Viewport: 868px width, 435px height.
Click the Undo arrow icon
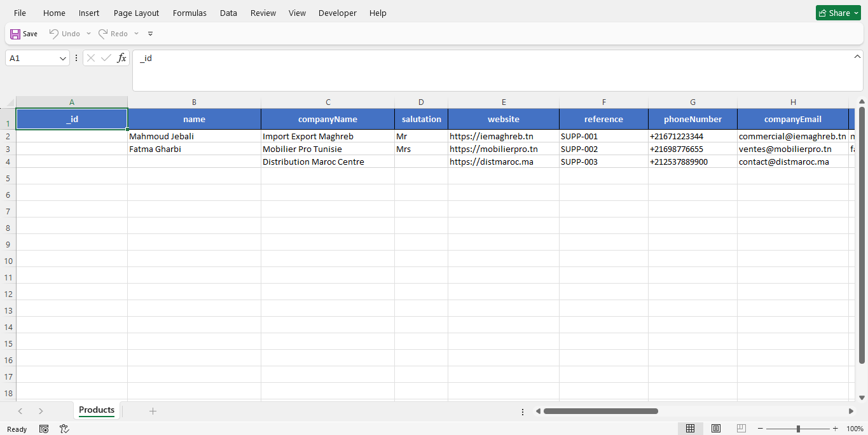pyautogui.click(x=54, y=34)
